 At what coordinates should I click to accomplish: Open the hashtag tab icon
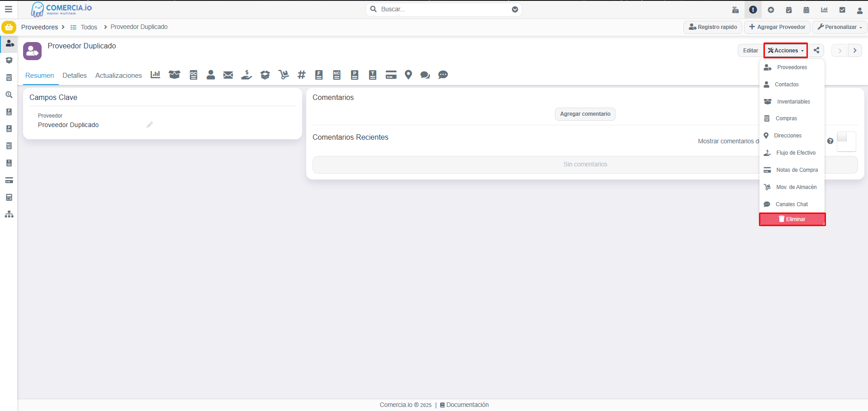(302, 75)
